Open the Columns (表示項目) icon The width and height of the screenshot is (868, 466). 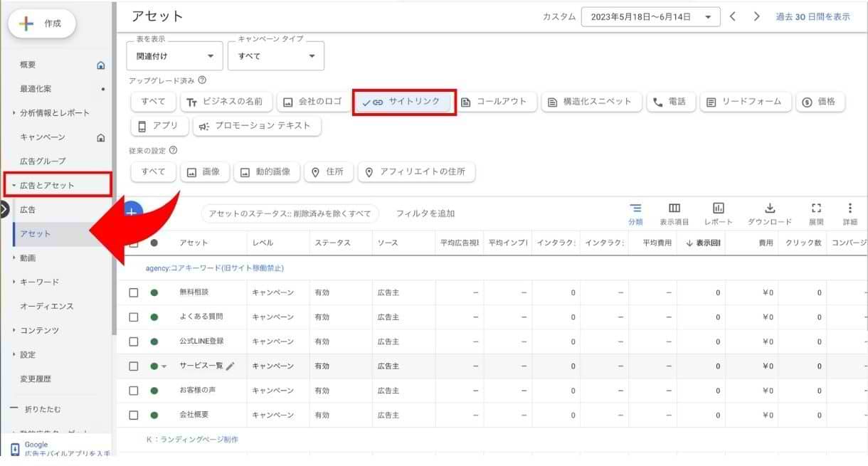(x=674, y=208)
